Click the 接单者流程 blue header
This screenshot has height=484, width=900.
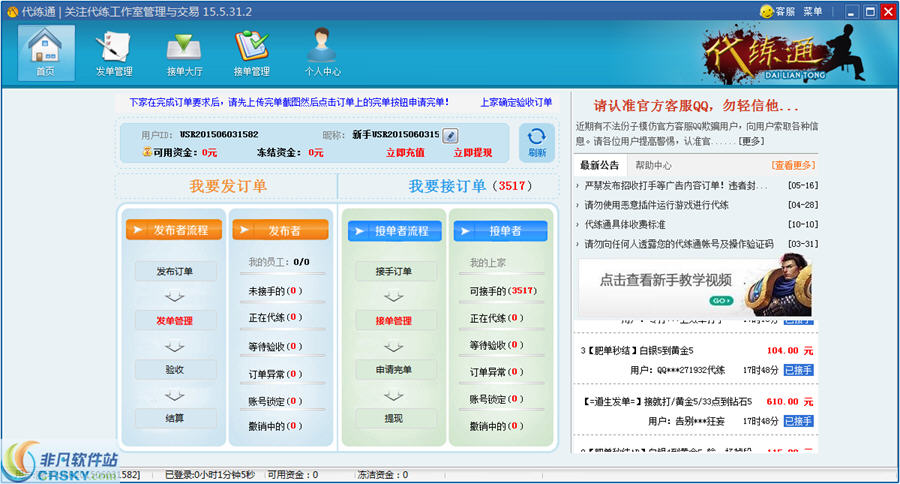pos(394,231)
